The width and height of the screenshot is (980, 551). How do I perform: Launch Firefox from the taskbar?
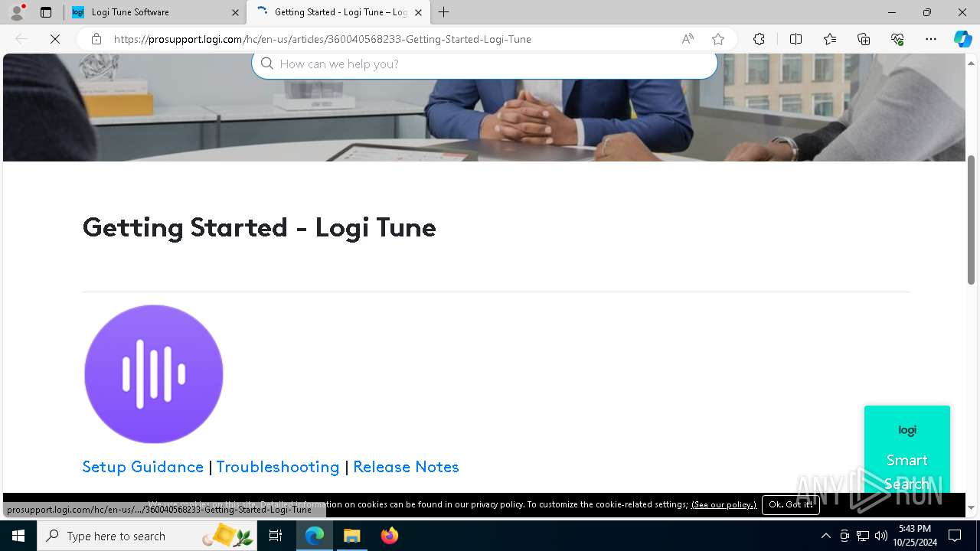[x=389, y=536]
